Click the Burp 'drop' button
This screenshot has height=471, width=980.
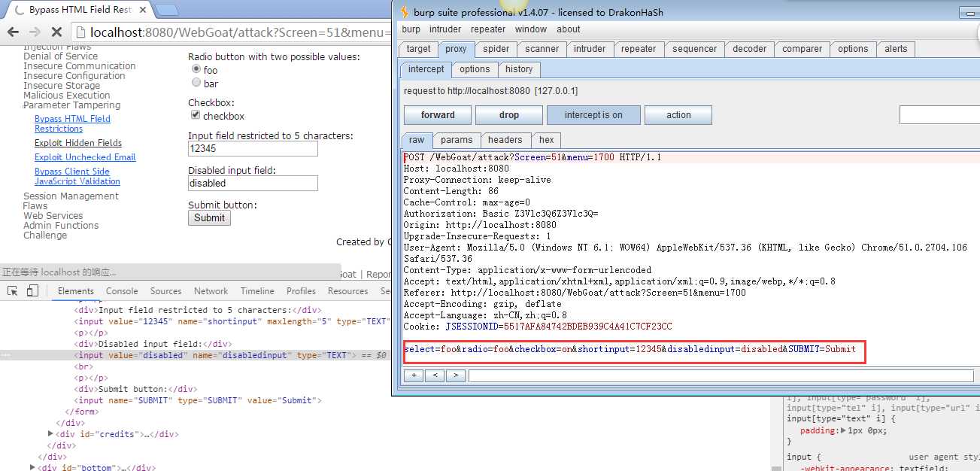coord(509,115)
